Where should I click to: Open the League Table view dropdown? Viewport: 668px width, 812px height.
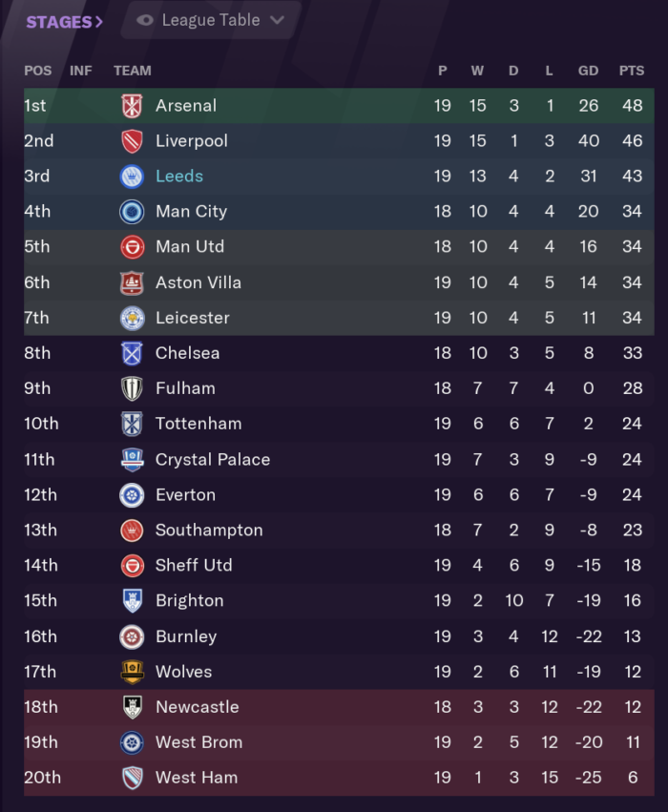pyautogui.click(x=208, y=19)
